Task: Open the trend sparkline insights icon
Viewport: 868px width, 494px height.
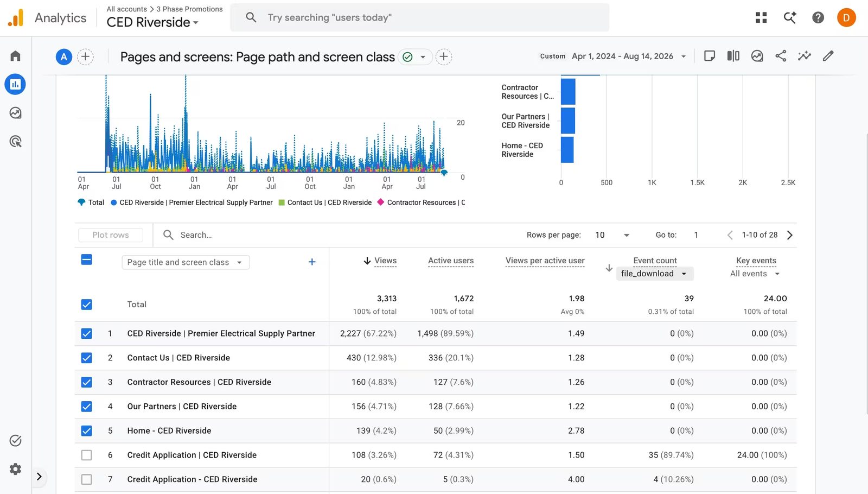Action: click(x=805, y=56)
